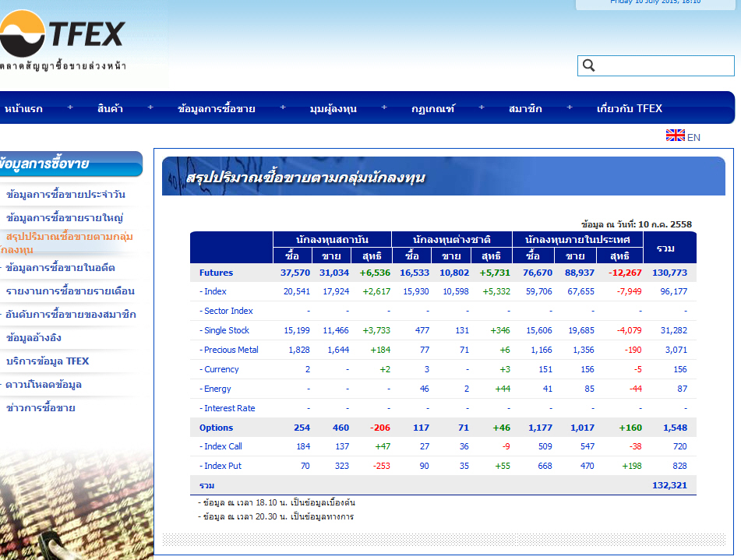741x560 pixels.
Task: Open sidebar link ข้อมูลการซื้อขายประจำวัน
Action: click(65, 194)
